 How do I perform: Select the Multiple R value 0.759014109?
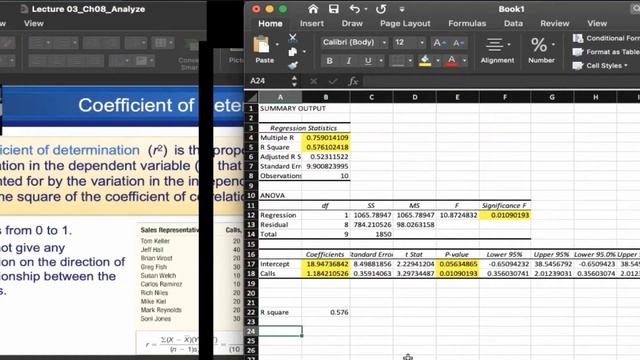[x=326, y=138]
